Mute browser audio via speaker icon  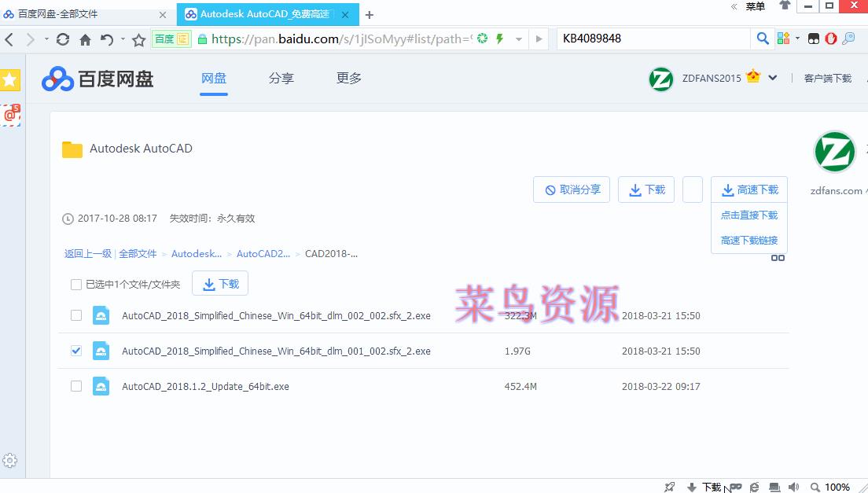[x=793, y=487]
